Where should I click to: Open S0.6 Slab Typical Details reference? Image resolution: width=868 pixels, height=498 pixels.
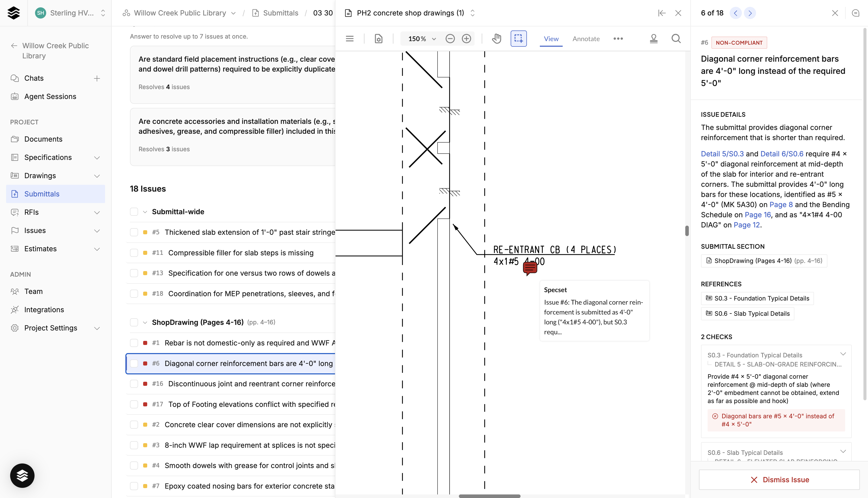click(747, 314)
